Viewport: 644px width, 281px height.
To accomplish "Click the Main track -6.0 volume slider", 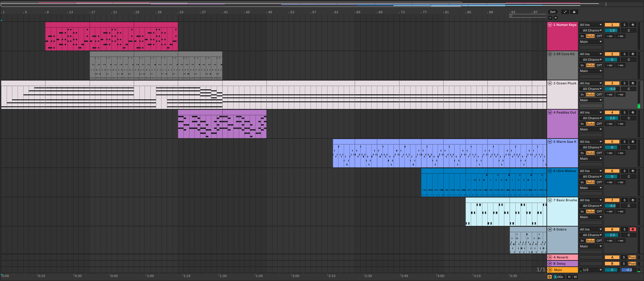I will click(629, 270).
